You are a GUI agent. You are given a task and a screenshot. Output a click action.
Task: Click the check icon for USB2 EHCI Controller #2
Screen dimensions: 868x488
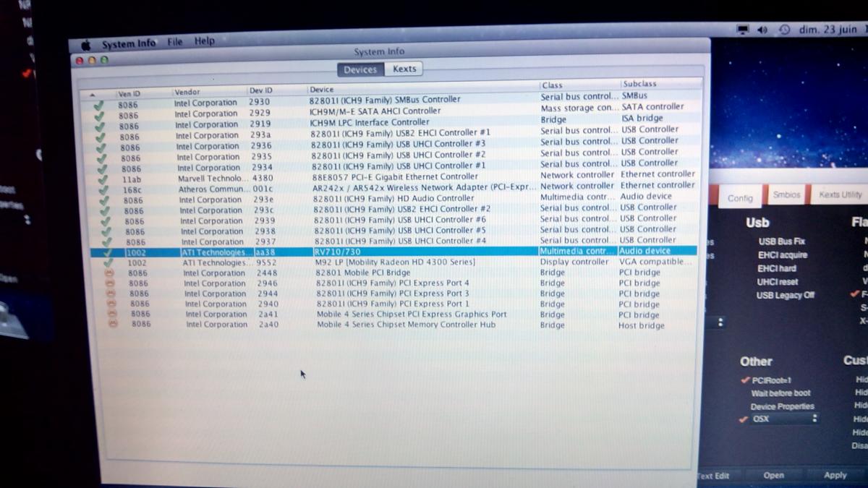pyautogui.click(x=106, y=210)
